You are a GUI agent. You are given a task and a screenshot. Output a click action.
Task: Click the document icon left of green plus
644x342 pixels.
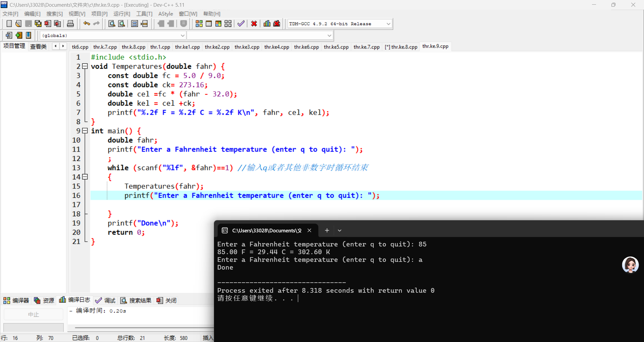(9, 35)
